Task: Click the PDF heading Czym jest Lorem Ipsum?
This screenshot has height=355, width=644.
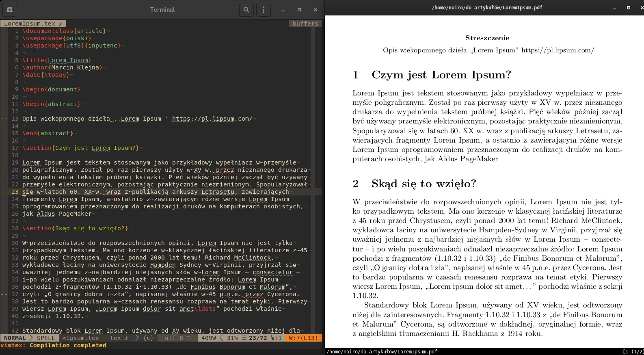Action: [x=441, y=75]
